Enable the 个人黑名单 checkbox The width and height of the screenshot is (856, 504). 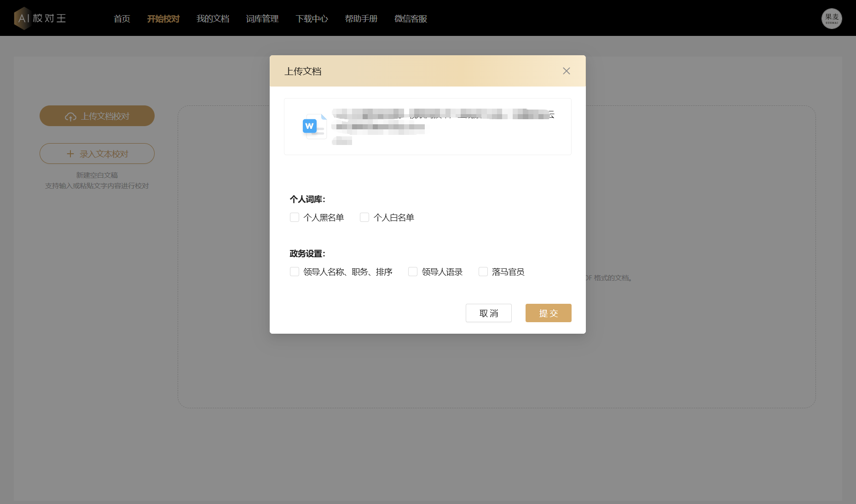[295, 217]
